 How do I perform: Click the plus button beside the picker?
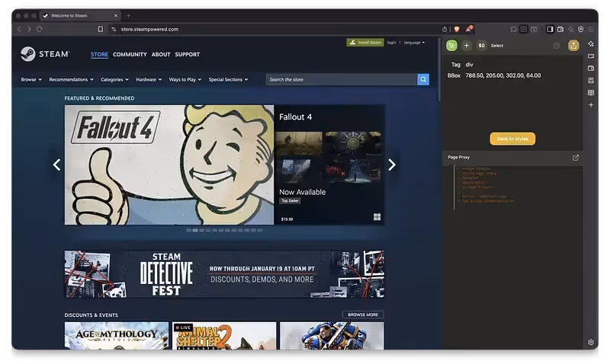467,46
